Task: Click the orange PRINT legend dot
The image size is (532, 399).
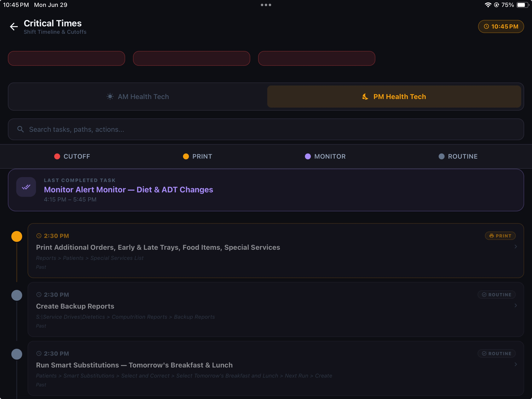Action: coord(186,156)
